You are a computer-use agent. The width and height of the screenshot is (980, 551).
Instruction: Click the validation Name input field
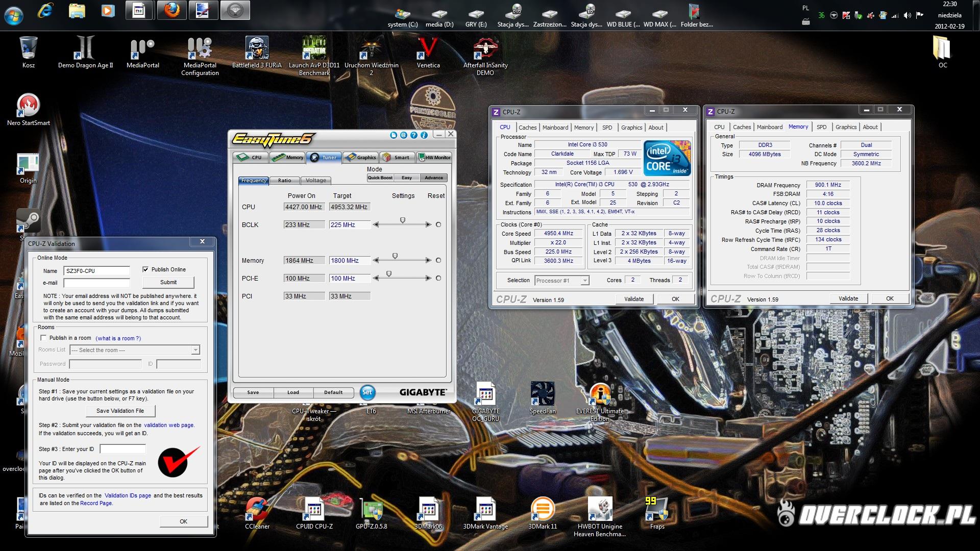96,271
